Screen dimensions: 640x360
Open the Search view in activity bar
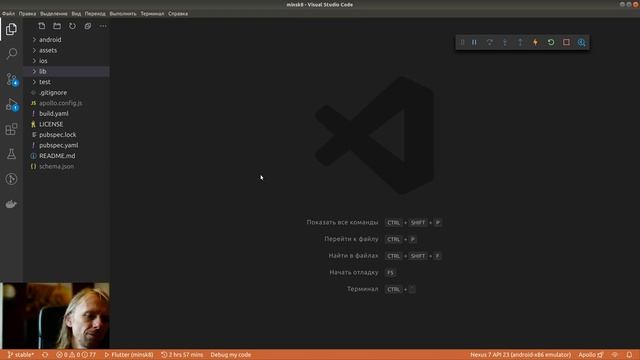(x=11, y=53)
